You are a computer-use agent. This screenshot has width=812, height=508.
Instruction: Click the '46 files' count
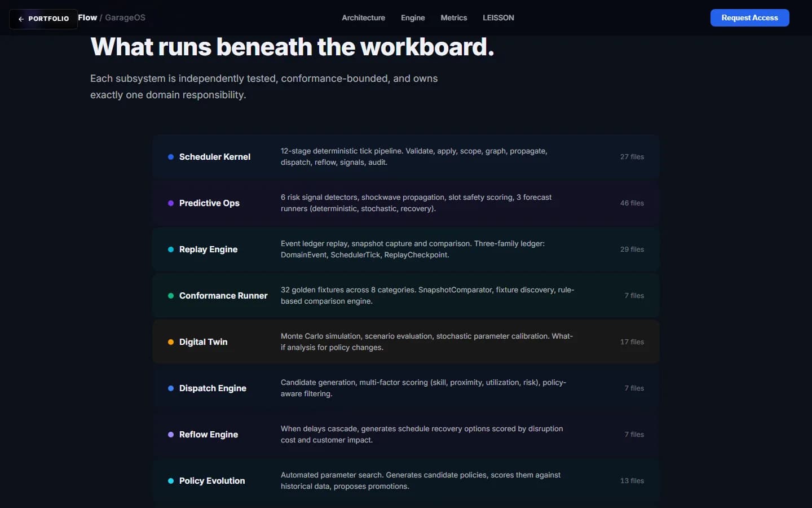(x=632, y=203)
